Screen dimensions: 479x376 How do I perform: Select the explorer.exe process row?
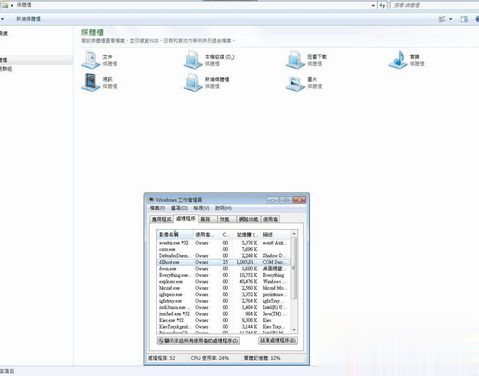(x=224, y=282)
